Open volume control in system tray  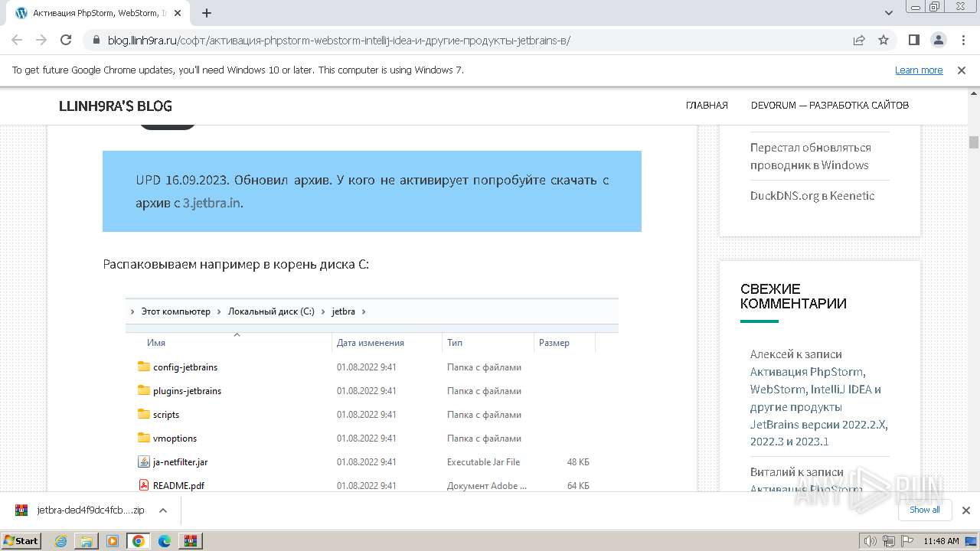(870, 541)
